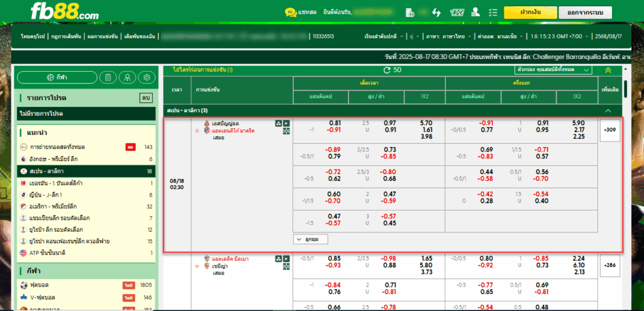Favorite the Athletic Bilbao vs Sevilla star
644x311 pixels.
197,266
